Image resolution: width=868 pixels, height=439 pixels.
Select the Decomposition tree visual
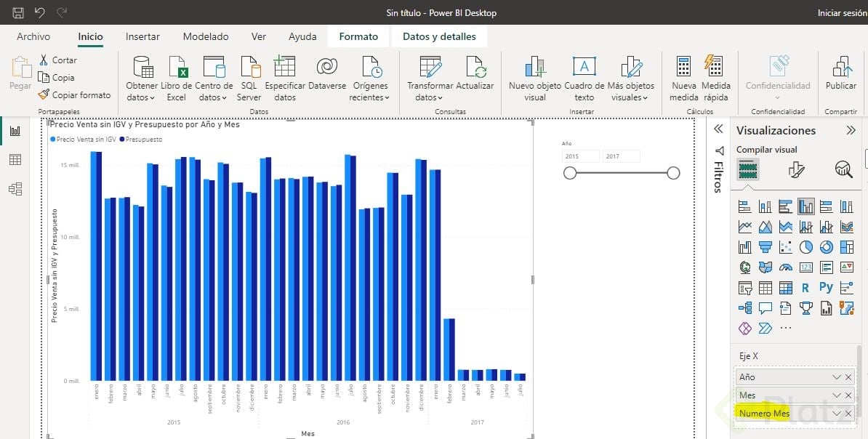[x=745, y=307]
